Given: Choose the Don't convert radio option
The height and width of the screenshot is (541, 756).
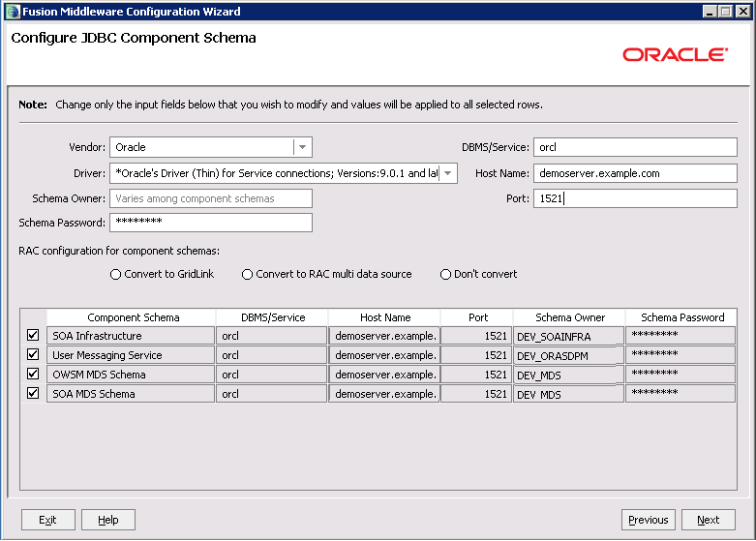Looking at the screenshot, I should (x=445, y=274).
